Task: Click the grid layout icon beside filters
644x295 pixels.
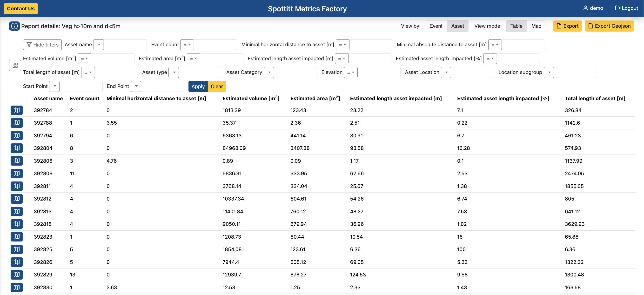Action: pyautogui.click(x=15, y=65)
